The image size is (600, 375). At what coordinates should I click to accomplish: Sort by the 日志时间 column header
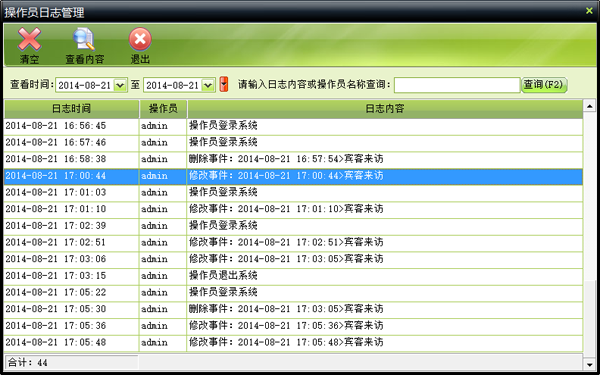pyautogui.click(x=72, y=109)
